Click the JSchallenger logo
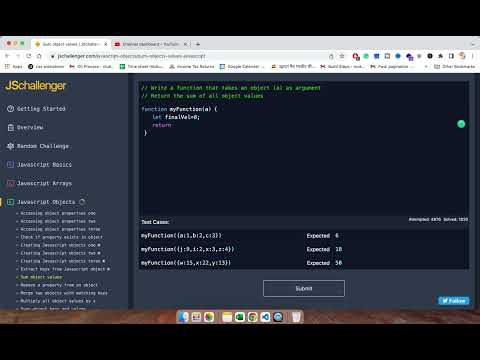This screenshot has width=480, height=360. tap(36, 86)
